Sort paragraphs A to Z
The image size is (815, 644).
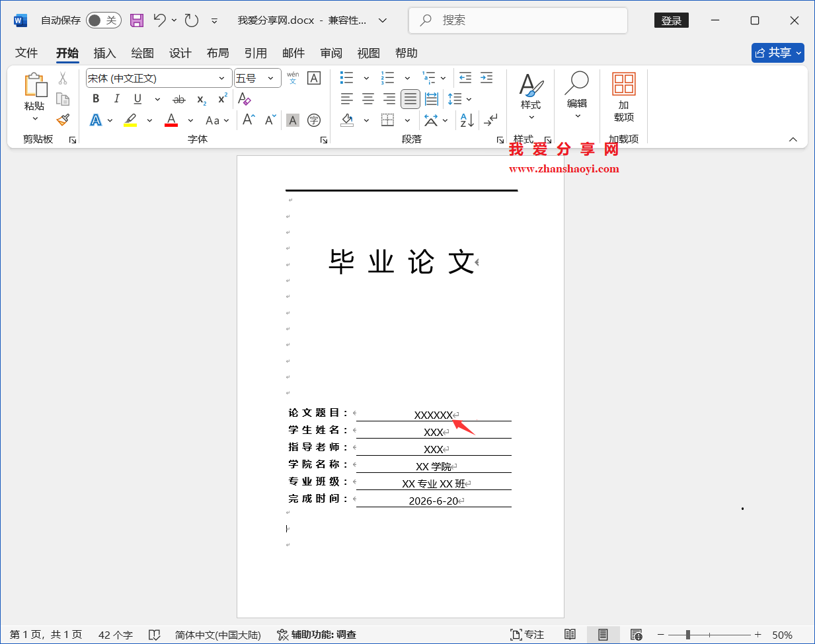[467, 120]
